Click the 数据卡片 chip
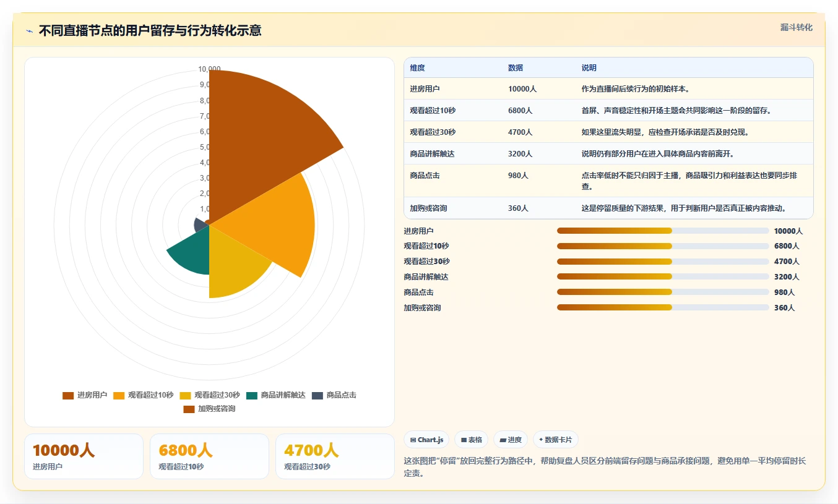The width and height of the screenshot is (838, 504). (556, 440)
